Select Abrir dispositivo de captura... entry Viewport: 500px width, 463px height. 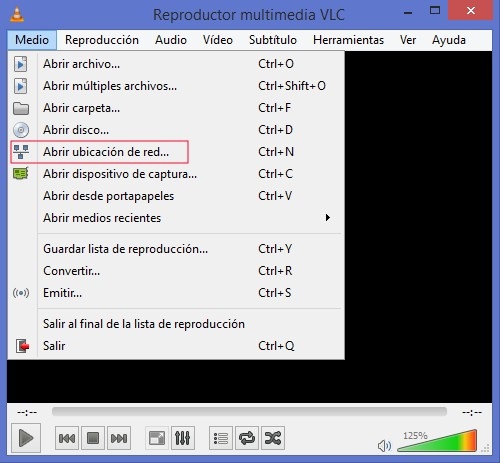tap(176, 174)
